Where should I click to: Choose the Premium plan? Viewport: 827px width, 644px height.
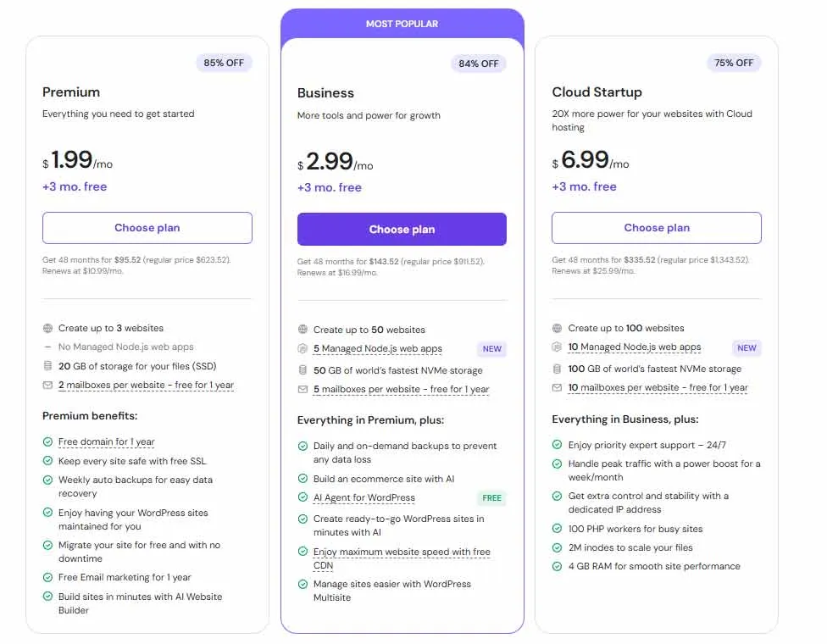coord(147,228)
